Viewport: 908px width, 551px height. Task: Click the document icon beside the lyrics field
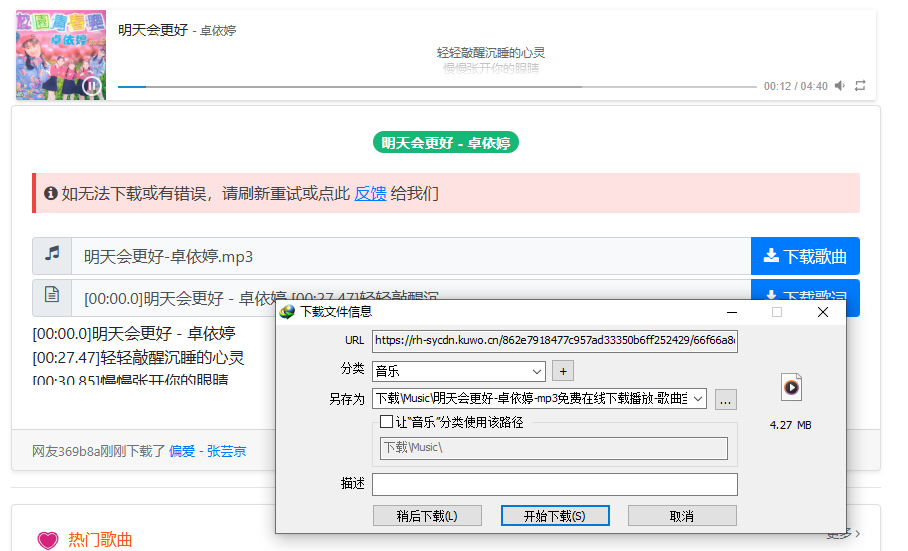[52, 295]
